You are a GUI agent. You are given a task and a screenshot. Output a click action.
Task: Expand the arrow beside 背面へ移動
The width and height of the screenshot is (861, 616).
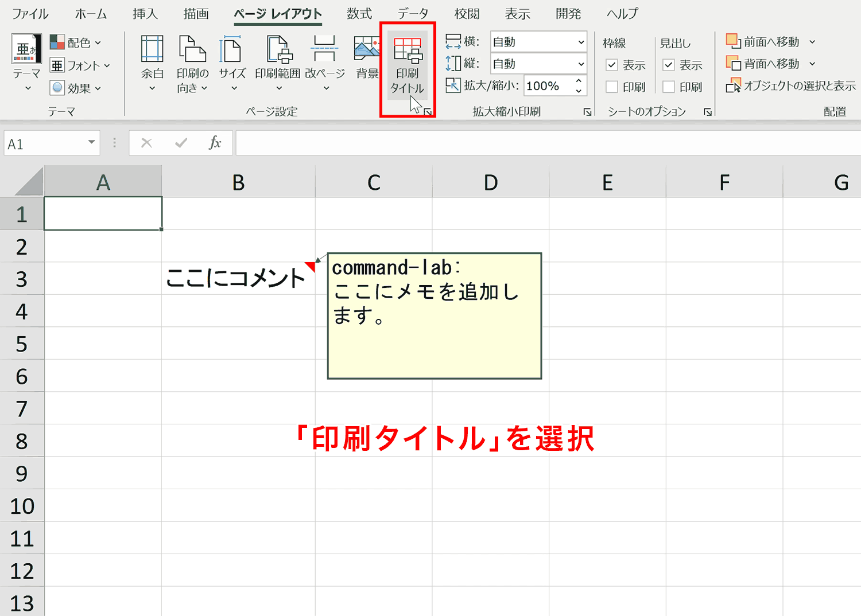point(812,64)
